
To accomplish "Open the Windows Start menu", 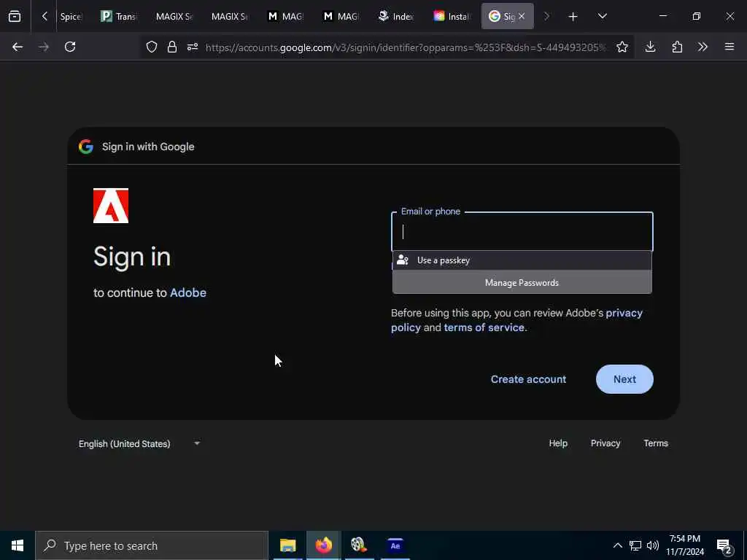I will pyautogui.click(x=18, y=545).
